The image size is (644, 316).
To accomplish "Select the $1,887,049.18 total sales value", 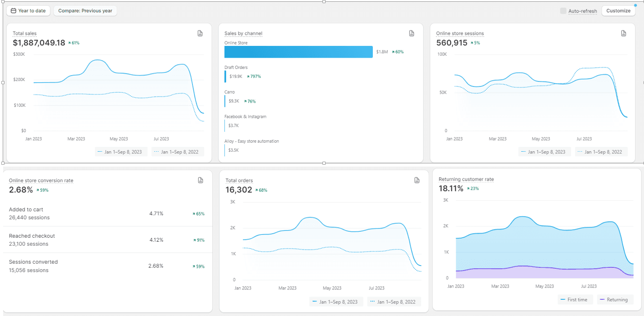I will [39, 43].
